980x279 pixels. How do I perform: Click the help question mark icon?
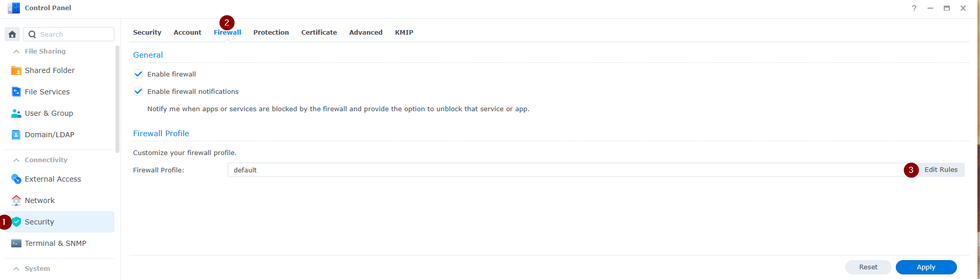coord(914,8)
